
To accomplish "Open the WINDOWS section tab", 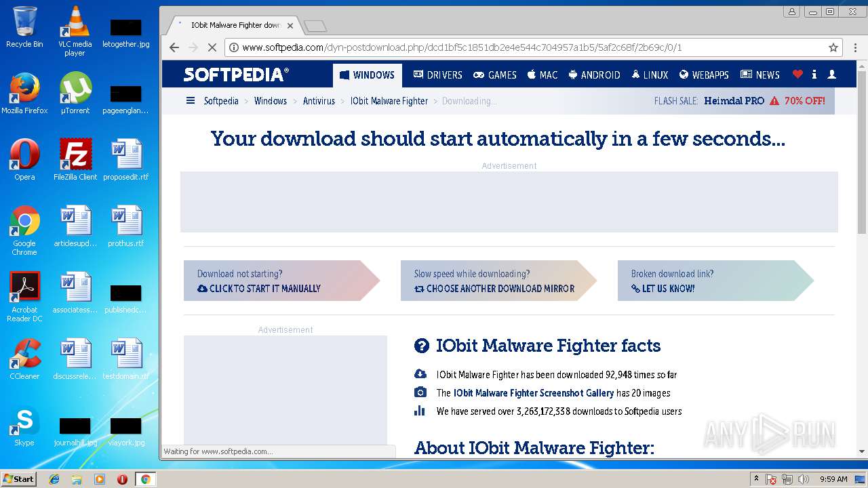I will pos(367,75).
